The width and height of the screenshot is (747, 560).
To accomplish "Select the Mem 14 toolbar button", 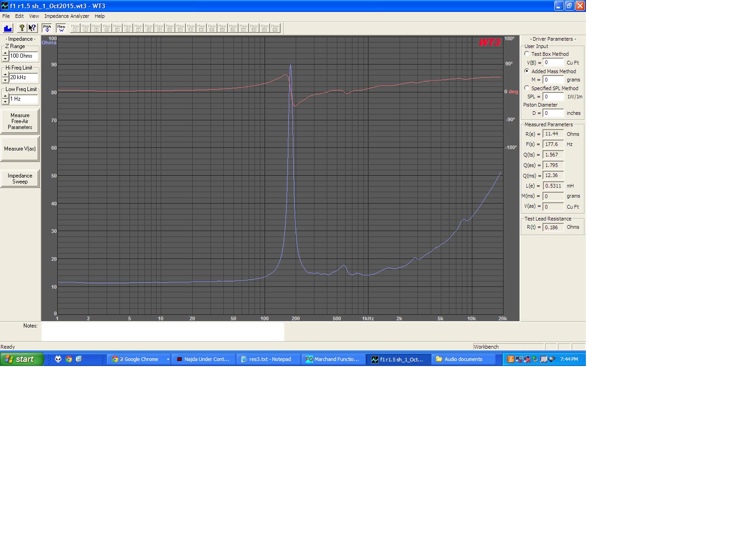I will [212, 28].
